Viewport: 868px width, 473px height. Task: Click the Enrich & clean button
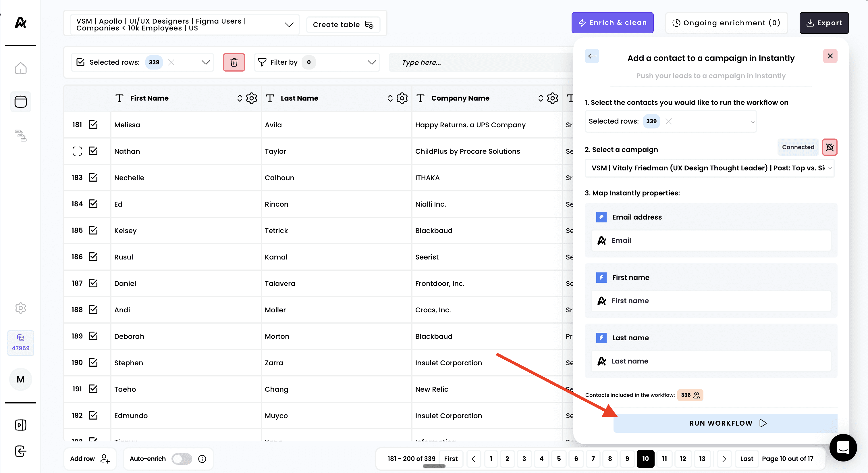612,23
